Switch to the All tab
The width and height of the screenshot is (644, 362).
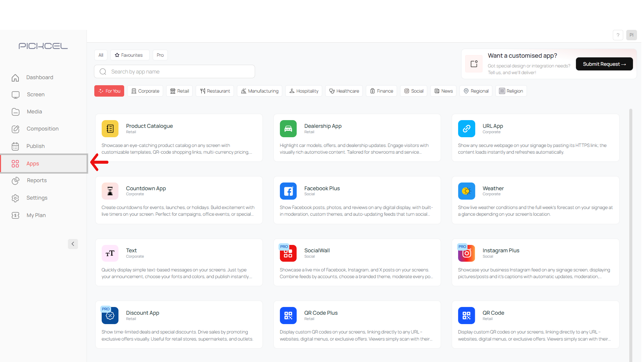click(x=100, y=55)
